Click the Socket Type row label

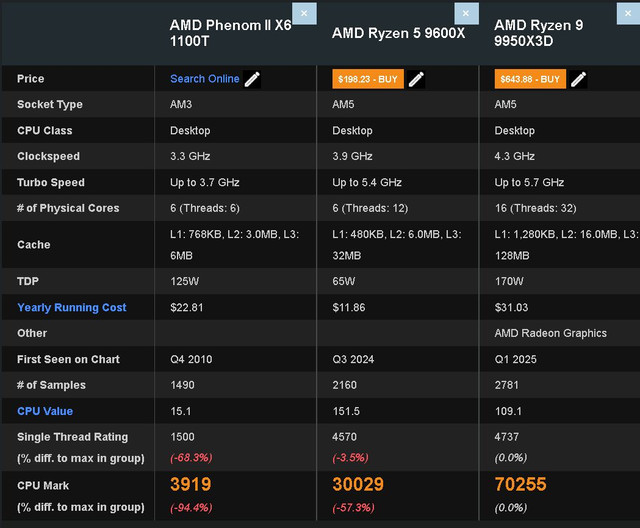click(50, 104)
